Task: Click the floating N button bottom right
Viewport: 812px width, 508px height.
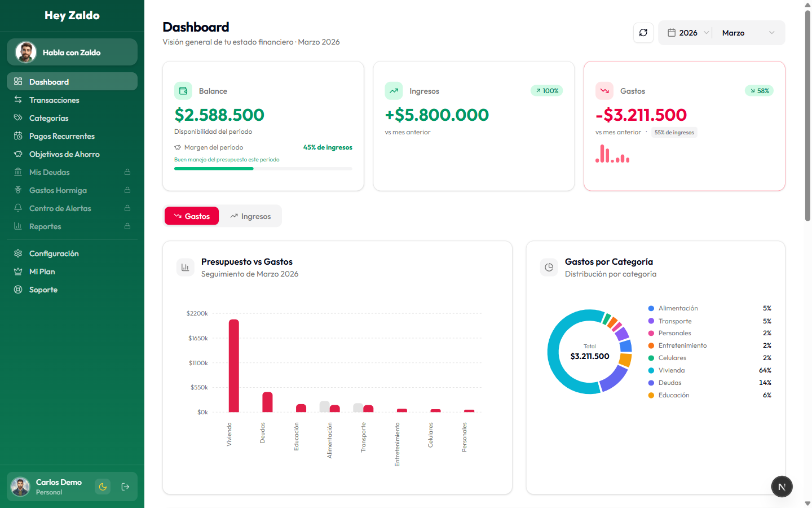Action: point(782,486)
